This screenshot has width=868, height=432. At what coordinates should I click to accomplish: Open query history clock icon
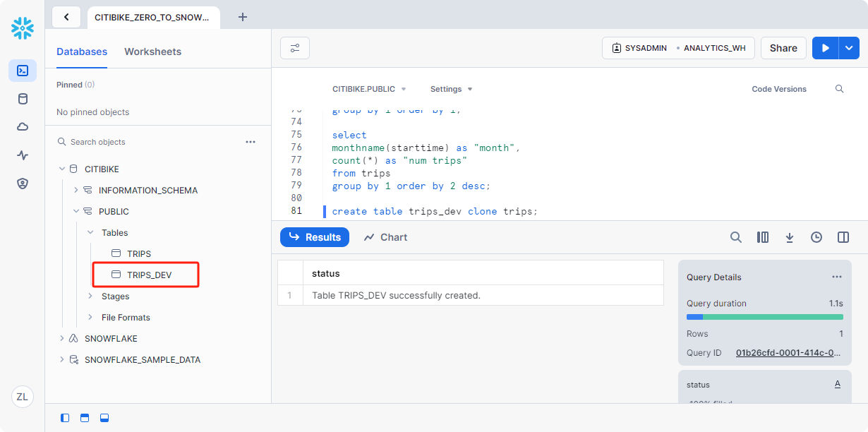[x=816, y=237]
